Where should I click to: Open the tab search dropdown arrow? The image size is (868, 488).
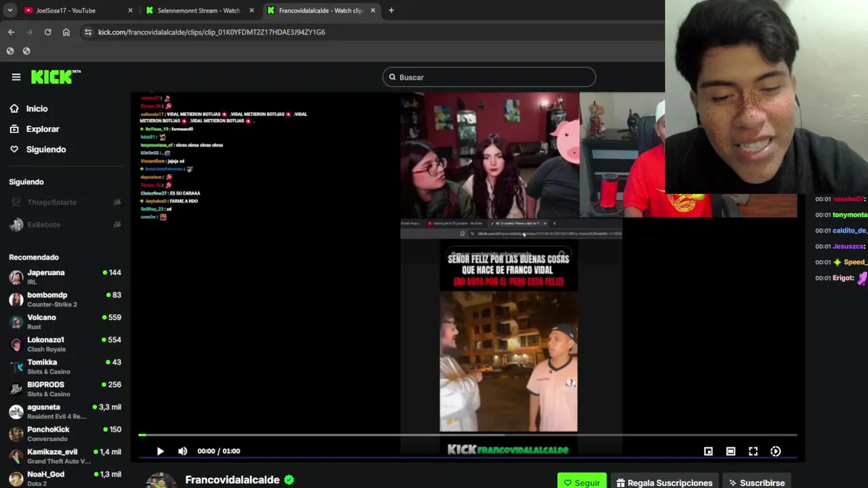pos(10,10)
